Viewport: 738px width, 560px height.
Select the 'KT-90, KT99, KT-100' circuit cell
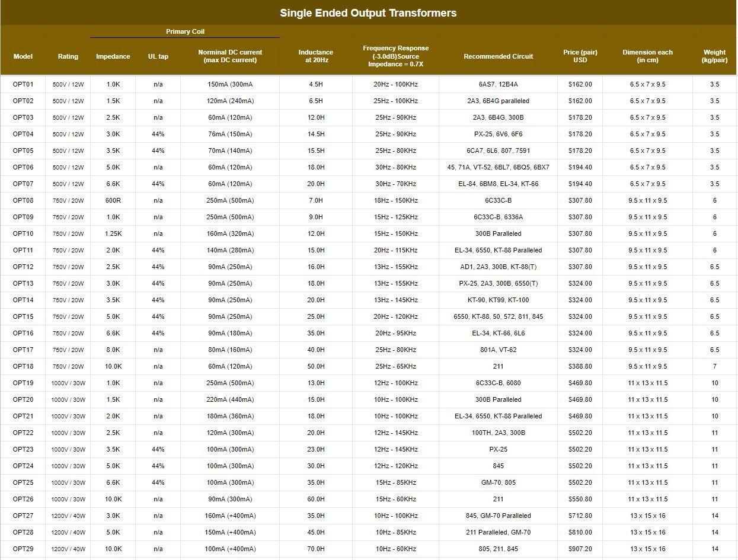(x=498, y=300)
